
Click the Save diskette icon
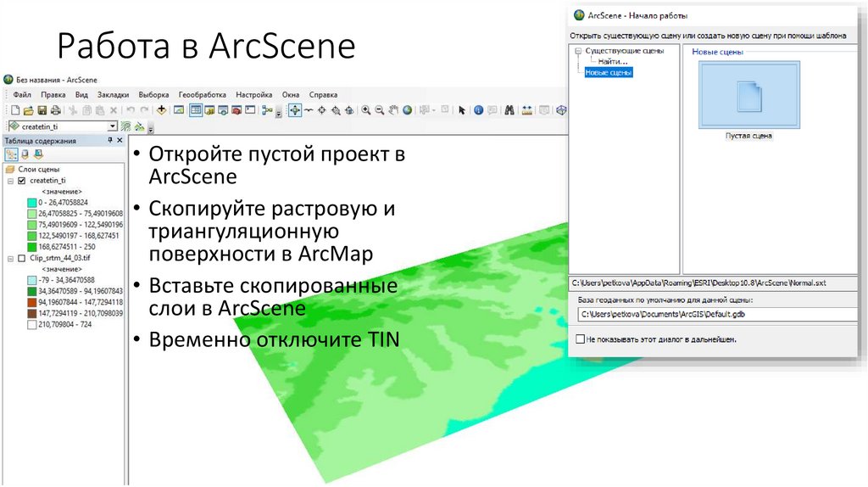(x=42, y=110)
